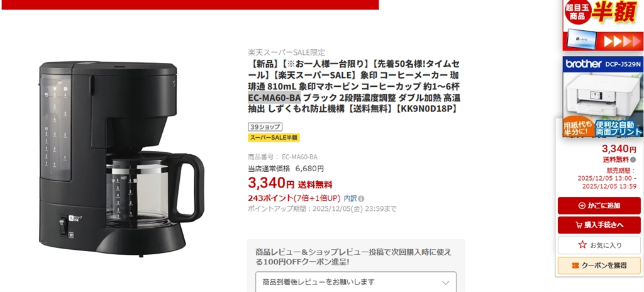This screenshot has height=292, width=644.
Task: Click the 内訳 points breakdown link
Action: (350, 198)
